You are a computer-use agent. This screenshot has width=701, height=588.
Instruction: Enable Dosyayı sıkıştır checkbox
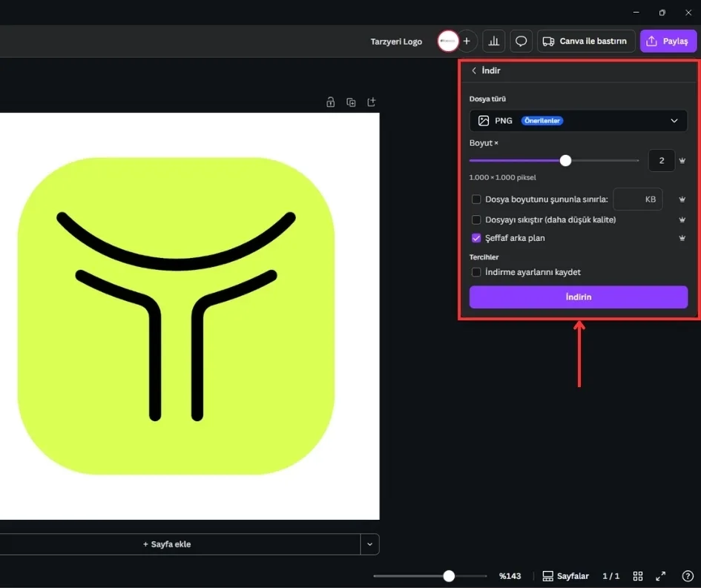(x=476, y=219)
